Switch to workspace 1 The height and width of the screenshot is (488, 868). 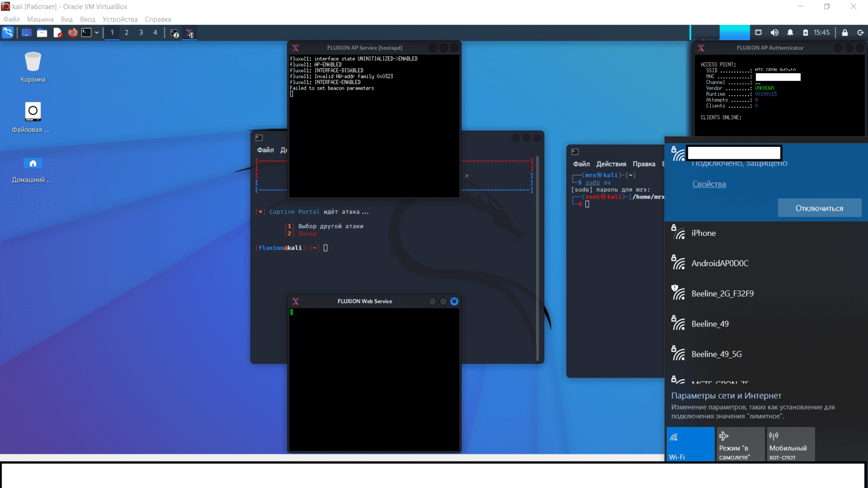tap(112, 33)
